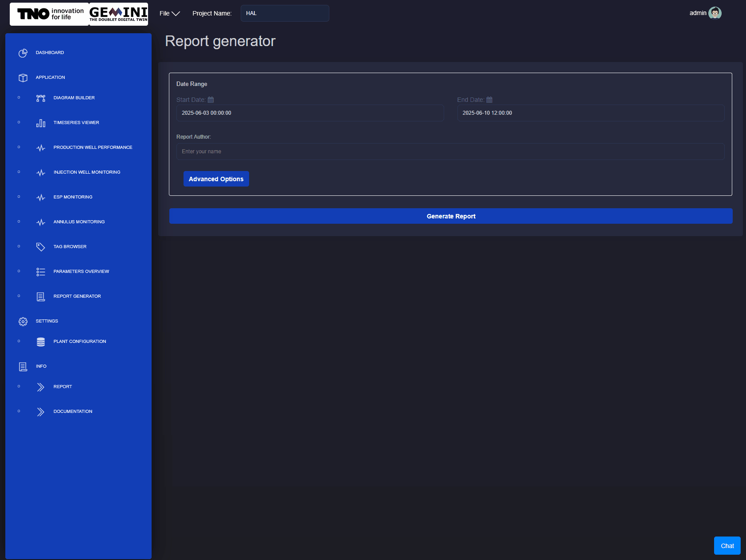746x560 pixels.
Task: Click the Project Name input field
Action: [285, 13]
